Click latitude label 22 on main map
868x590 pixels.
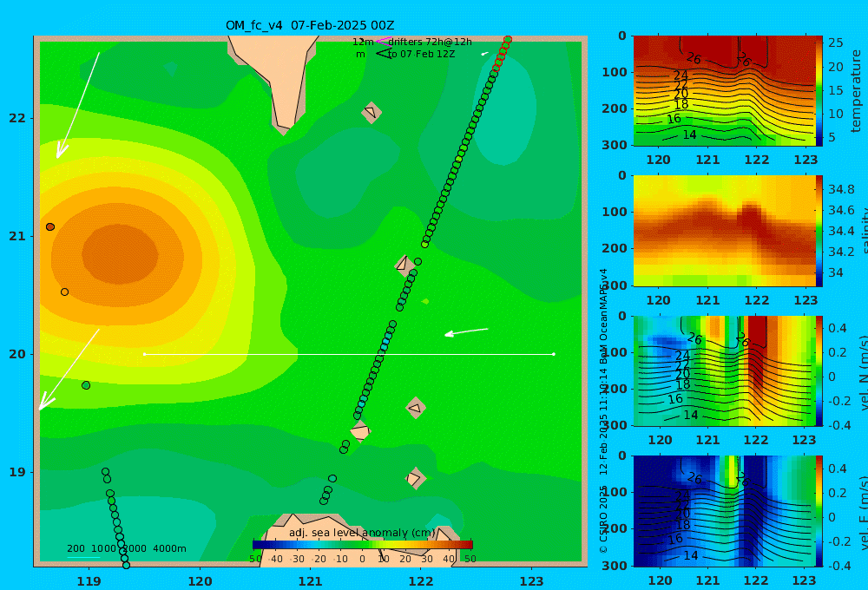(x=17, y=119)
